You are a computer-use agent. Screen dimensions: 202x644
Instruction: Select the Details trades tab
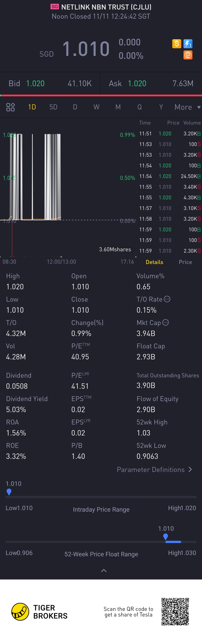154,262
